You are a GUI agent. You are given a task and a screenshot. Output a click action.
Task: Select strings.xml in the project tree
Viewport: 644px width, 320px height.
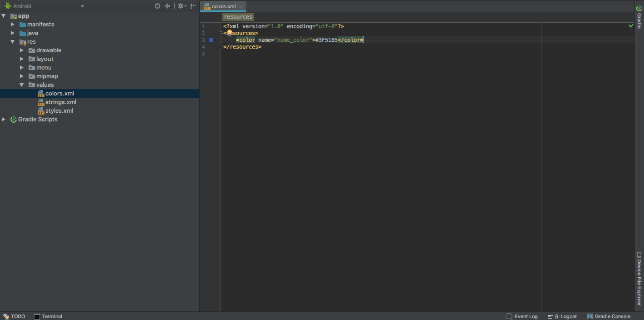click(60, 102)
